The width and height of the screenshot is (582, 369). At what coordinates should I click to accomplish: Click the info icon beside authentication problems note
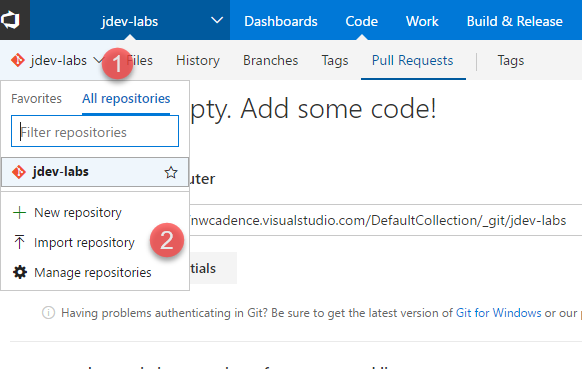pos(48,313)
